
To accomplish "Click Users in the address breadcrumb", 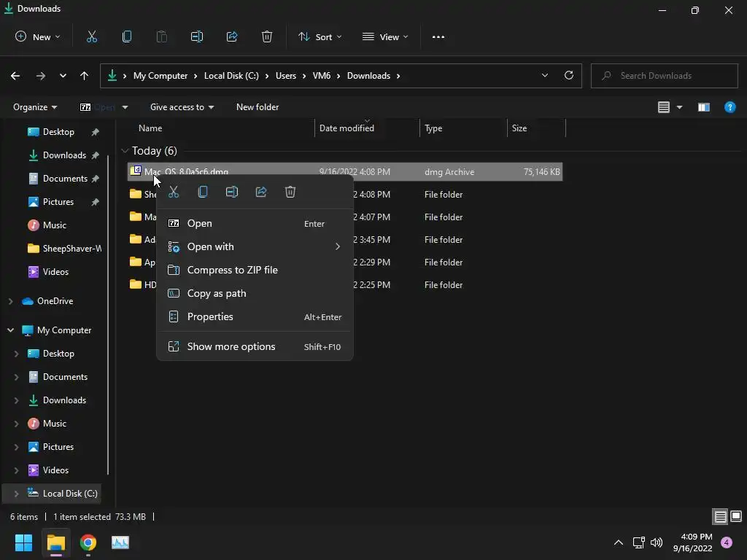I will 286,76.
